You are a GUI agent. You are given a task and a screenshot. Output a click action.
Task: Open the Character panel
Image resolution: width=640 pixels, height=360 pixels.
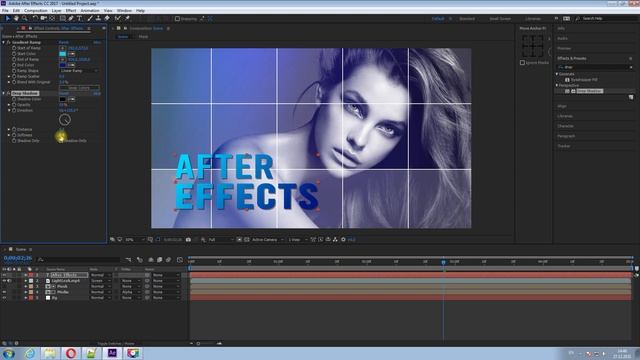(x=565, y=126)
